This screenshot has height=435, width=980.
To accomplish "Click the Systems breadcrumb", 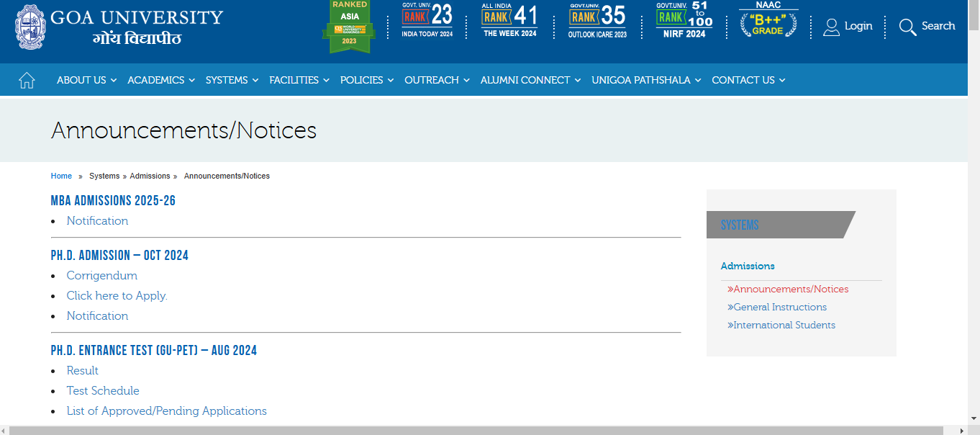I will 104,176.
